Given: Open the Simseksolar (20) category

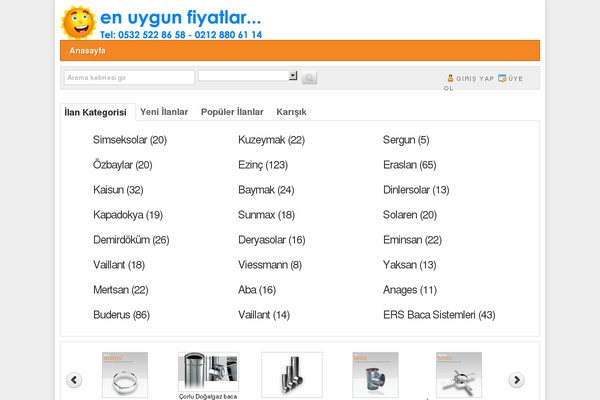Looking at the screenshot, I should [x=130, y=140].
